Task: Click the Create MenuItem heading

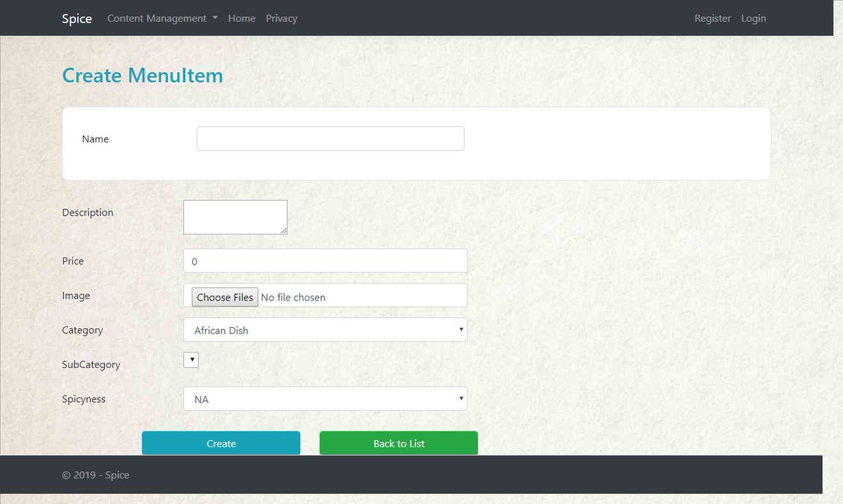Action: click(143, 75)
